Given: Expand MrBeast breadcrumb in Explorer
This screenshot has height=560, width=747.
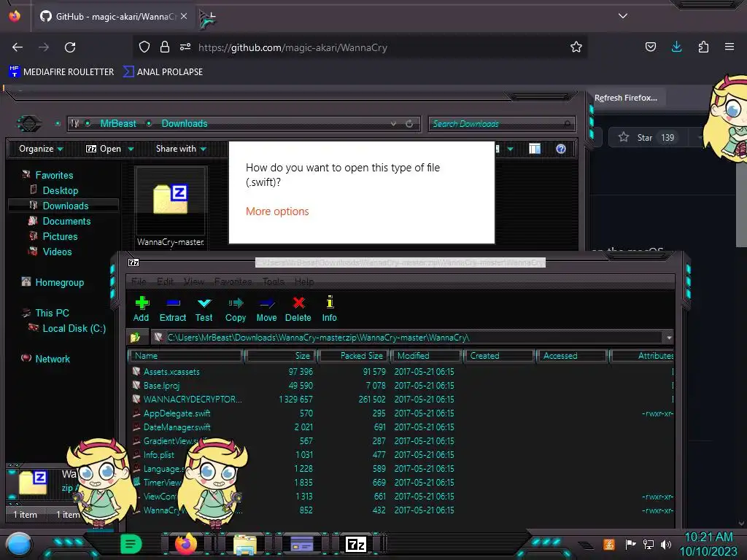Looking at the screenshot, I should pos(149,123).
